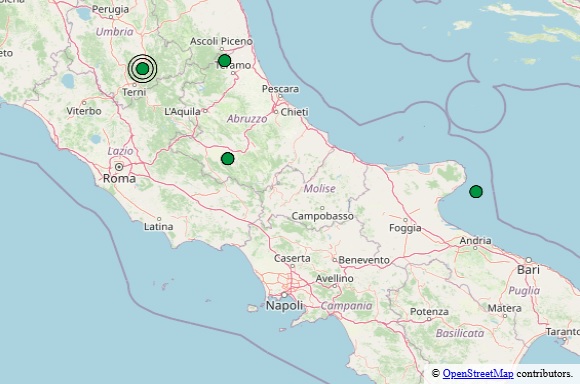Open the OpenStreetMap link

coord(478,374)
